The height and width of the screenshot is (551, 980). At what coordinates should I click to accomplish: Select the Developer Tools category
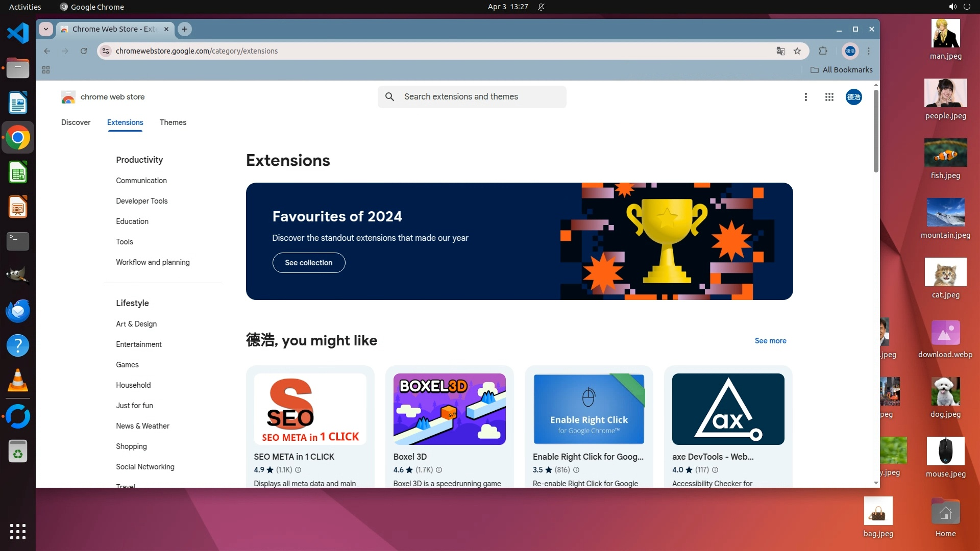(x=141, y=201)
